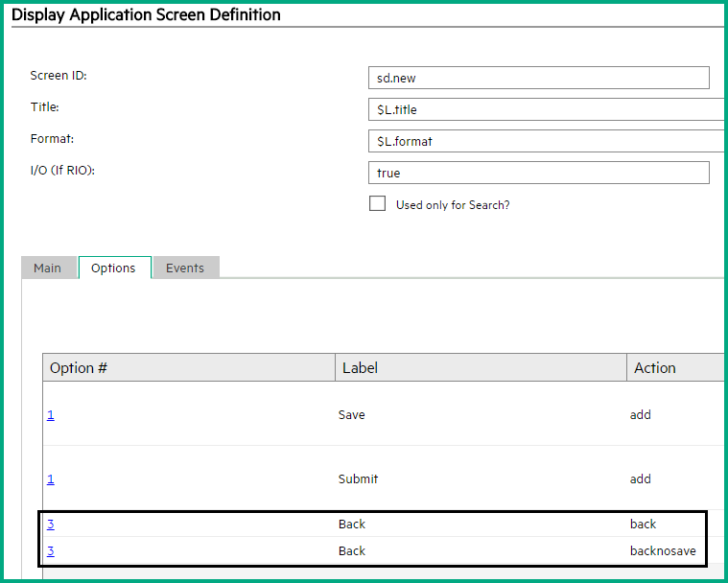
Task: Select the Submit label cell
Action: tap(358, 479)
